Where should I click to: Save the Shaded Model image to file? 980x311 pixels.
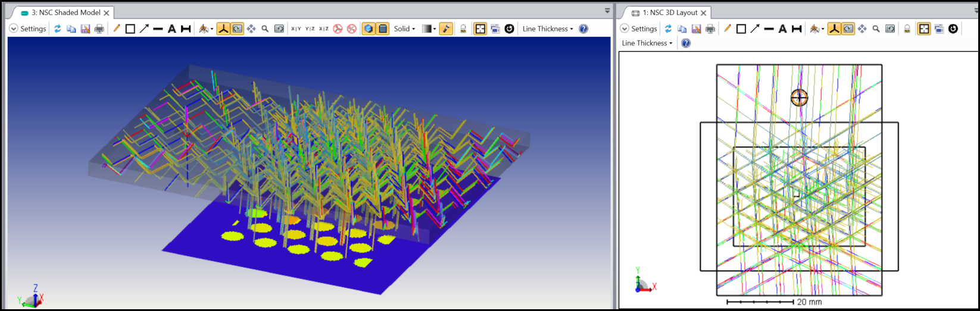click(85, 29)
